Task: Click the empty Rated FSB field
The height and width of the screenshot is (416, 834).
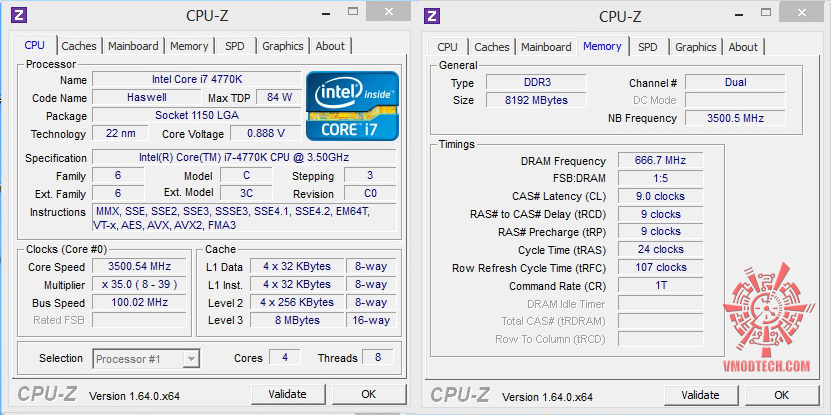Action: coord(139,320)
